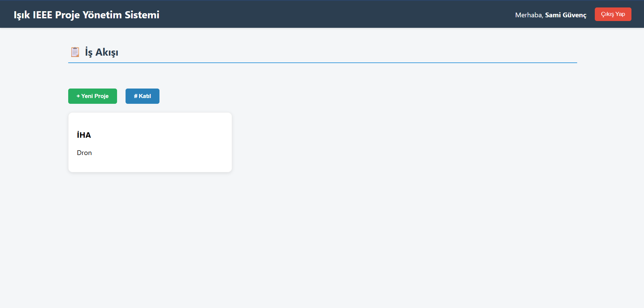Viewport: 644px width, 308px height.
Task: Click the word Sistemi in the header title
Action: point(142,15)
